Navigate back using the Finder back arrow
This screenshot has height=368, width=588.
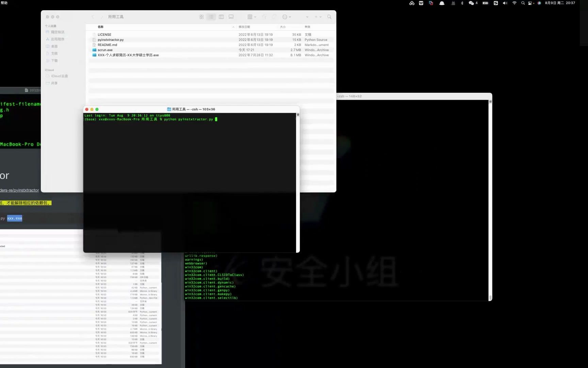tap(93, 17)
